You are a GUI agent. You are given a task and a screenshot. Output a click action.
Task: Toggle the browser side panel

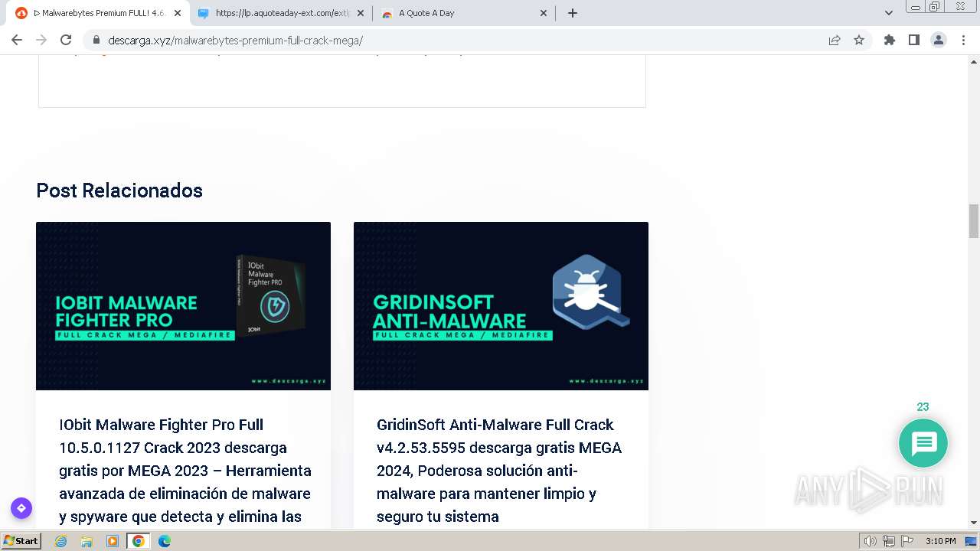tap(913, 40)
